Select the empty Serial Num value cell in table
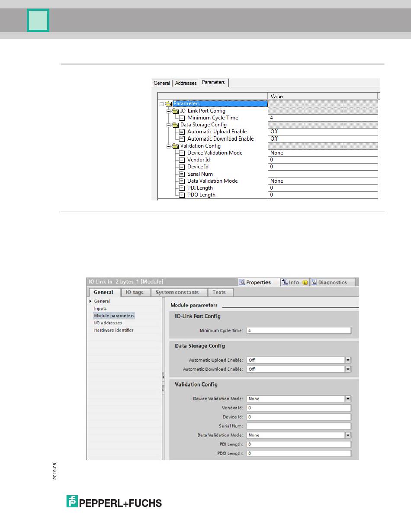Screen dimensions: 411x532 pos(323,174)
